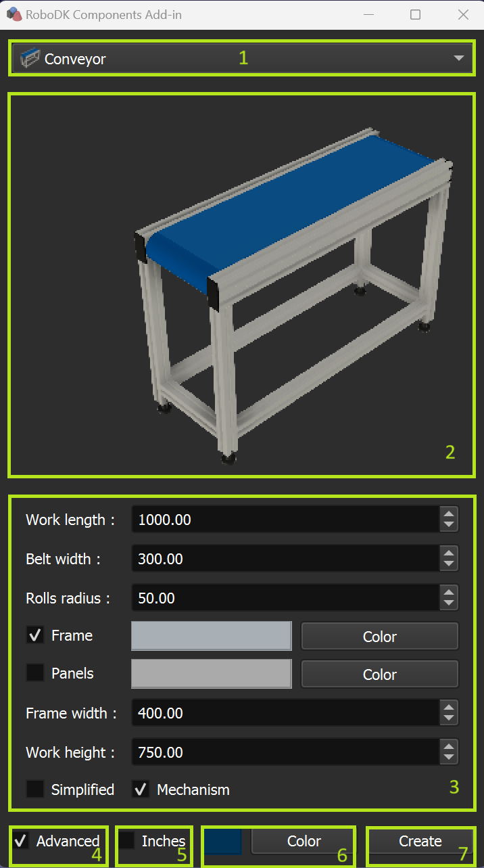Open the Conveyor component type dropdown
The height and width of the screenshot is (868, 484).
242,59
